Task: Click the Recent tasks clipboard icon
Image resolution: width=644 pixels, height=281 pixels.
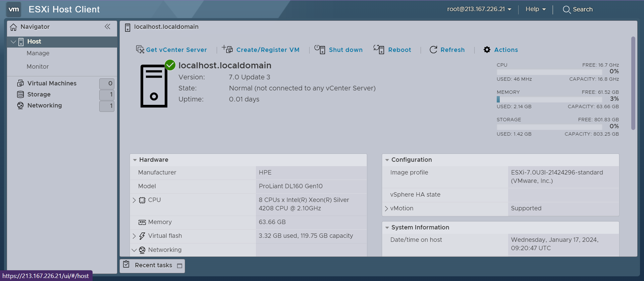Action: pos(126,264)
